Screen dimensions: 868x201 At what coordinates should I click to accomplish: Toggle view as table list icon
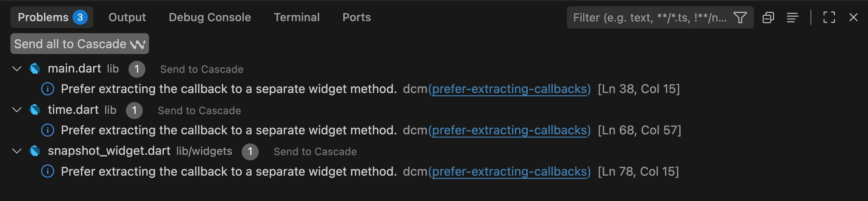pyautogui.click(x=792, y=18)
